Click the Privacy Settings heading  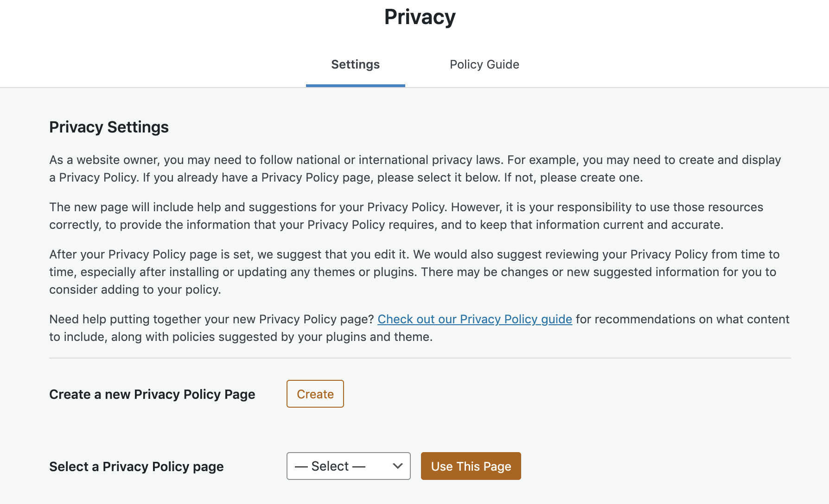tap(109, 127)
